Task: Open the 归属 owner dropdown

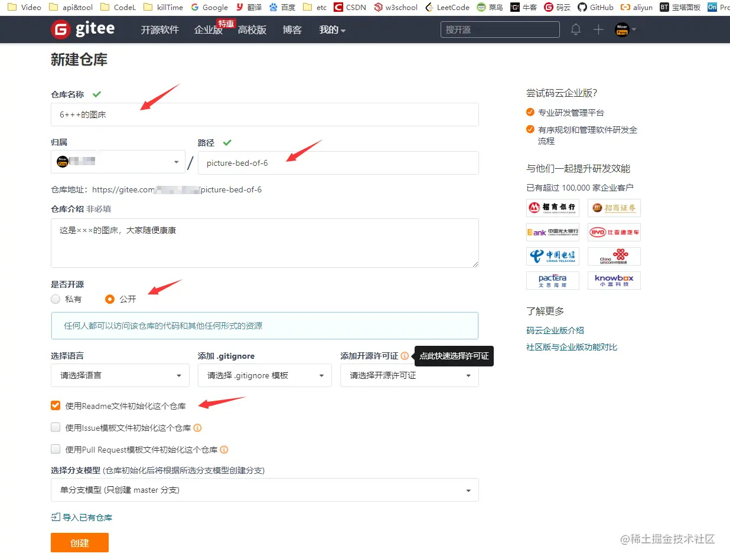Action: (x=118, y=162)
